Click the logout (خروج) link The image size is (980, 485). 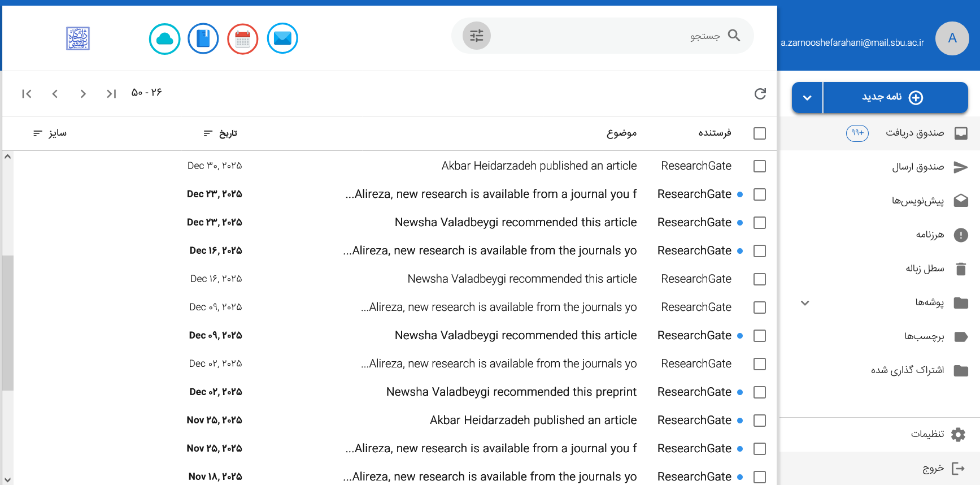933,468
